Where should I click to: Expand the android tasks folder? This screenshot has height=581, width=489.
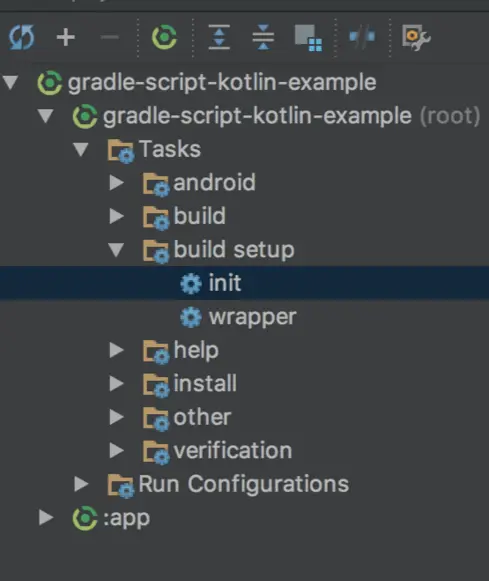pyautogui.click(x=116, y=183)
